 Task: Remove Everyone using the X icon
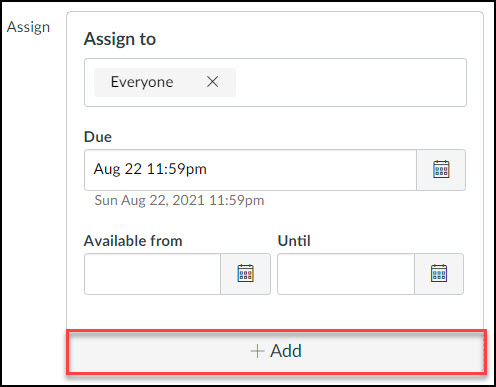click(212, 82)
